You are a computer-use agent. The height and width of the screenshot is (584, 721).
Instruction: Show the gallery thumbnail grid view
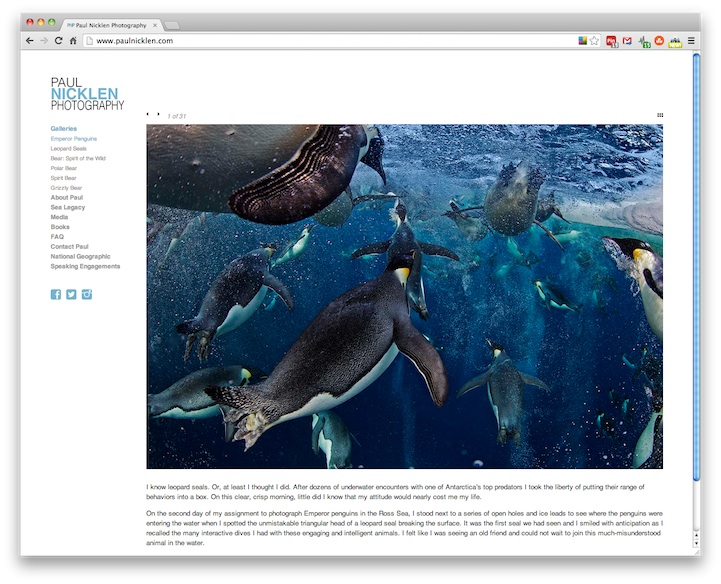click(x=660, y=115)
